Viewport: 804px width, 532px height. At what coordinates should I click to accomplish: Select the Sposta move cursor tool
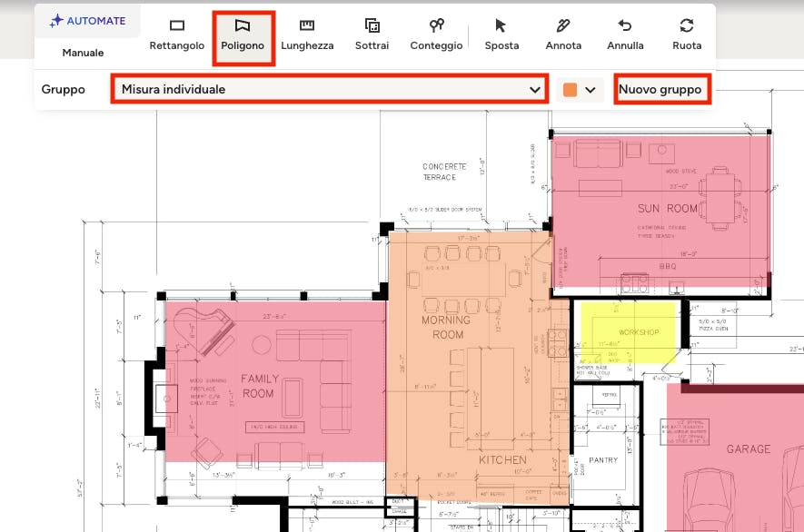tap(501, 34)
